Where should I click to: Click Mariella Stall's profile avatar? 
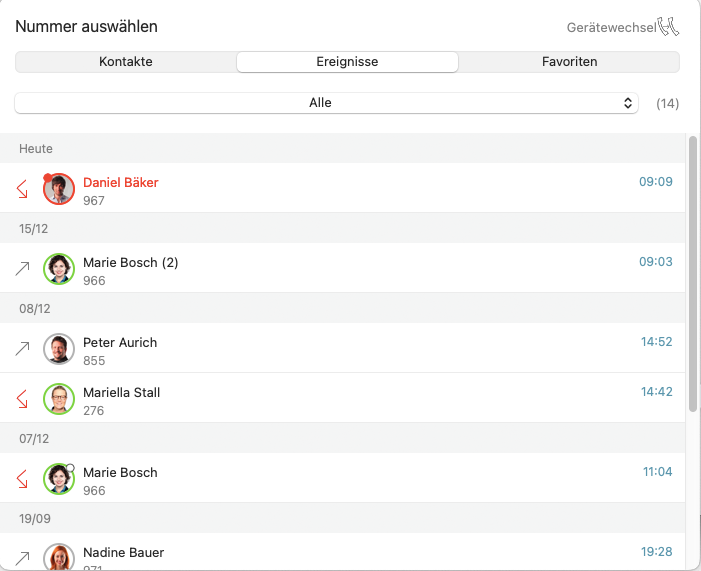click(x=59, y=399)
